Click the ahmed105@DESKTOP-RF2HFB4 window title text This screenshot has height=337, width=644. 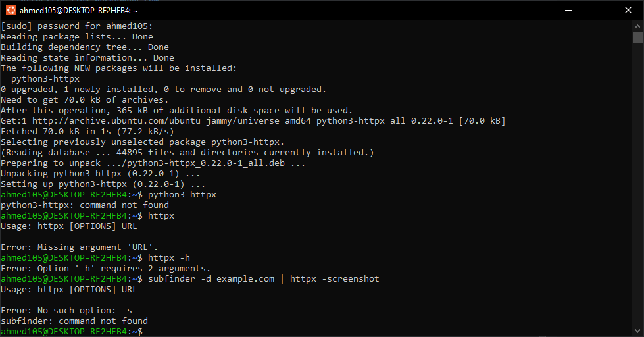tap(79, 11)
